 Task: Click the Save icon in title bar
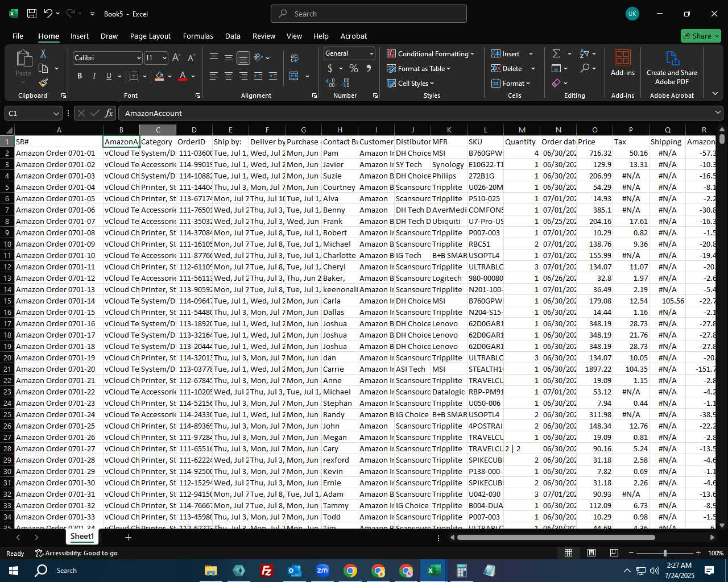tap(32, 14)
